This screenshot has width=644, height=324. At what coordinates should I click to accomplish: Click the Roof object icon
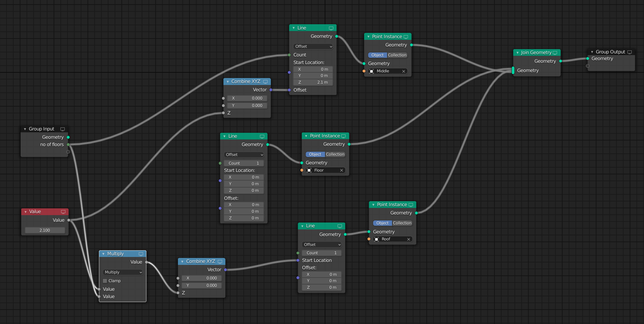pos(376,239)
